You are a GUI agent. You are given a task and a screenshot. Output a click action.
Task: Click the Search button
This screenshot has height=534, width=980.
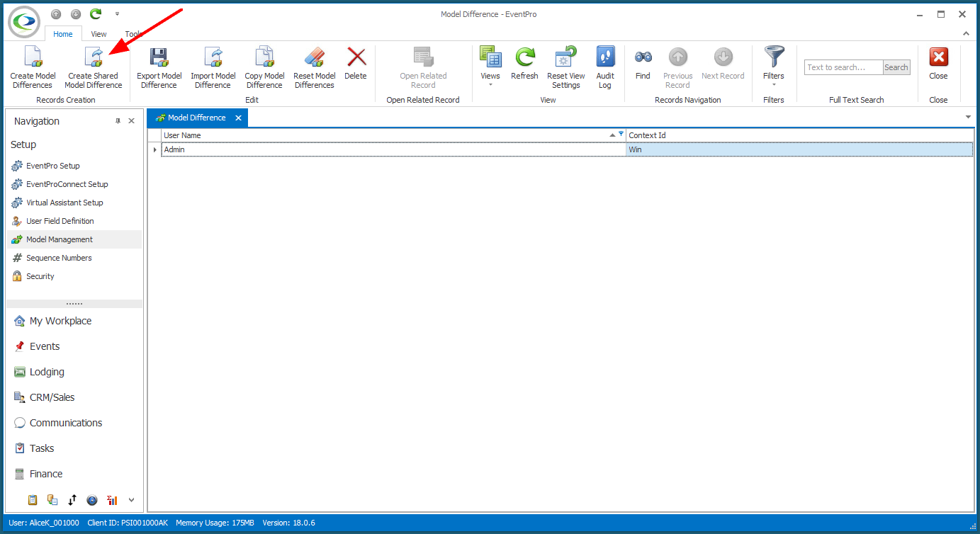click(x=896, y=67)
